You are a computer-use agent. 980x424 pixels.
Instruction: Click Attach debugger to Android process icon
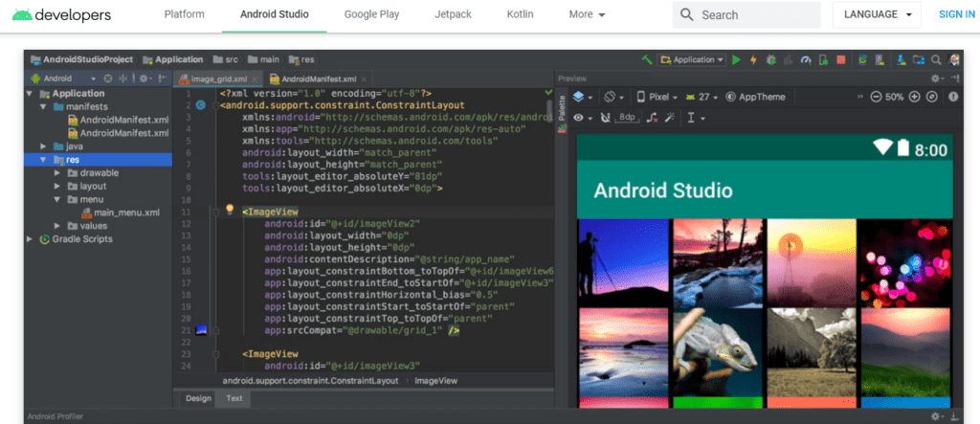pyautogui.click(x=824, y=60)
